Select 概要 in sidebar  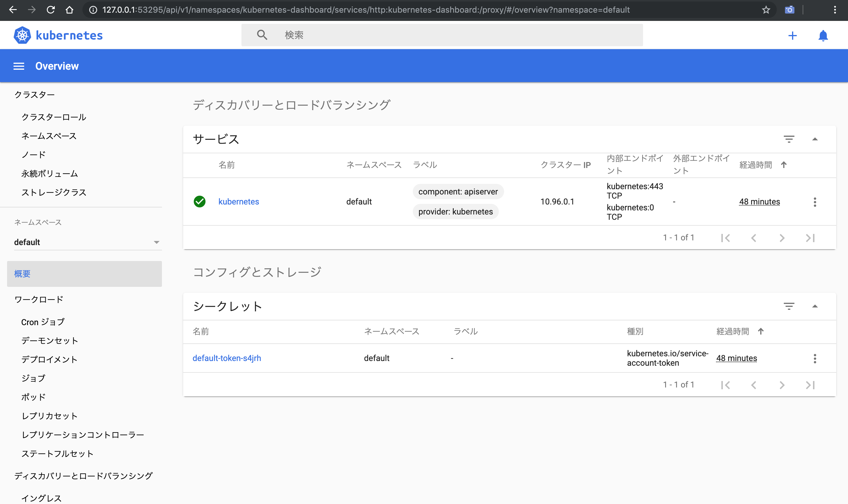84,274
